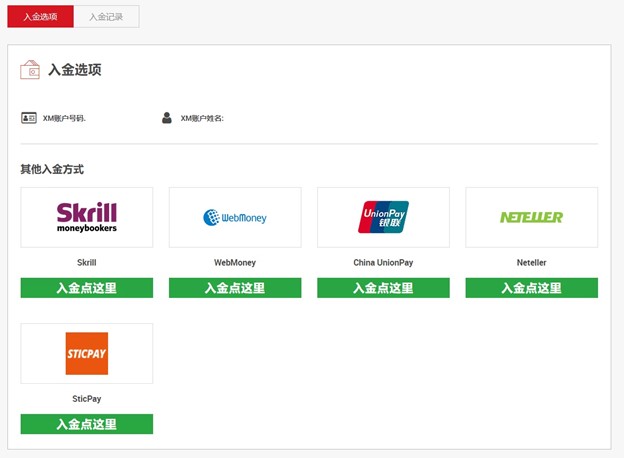Click the Skrill text label

(87, 263)
